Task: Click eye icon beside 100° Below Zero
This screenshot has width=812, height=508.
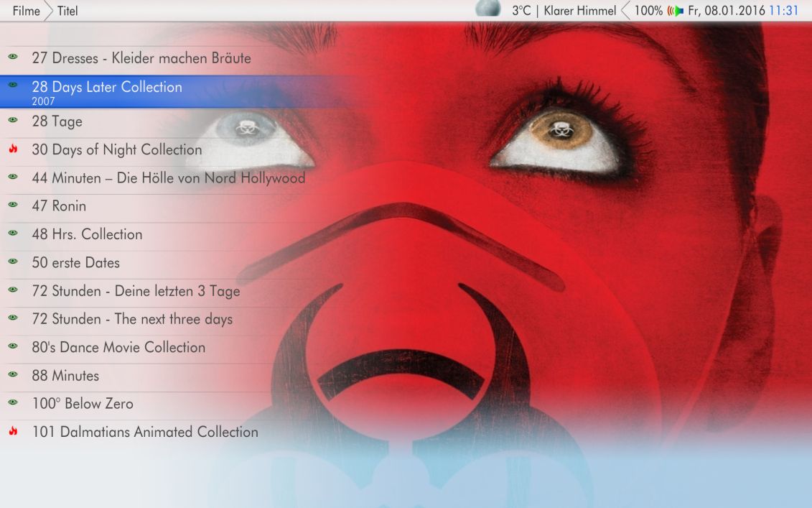Action: (13, 402)
